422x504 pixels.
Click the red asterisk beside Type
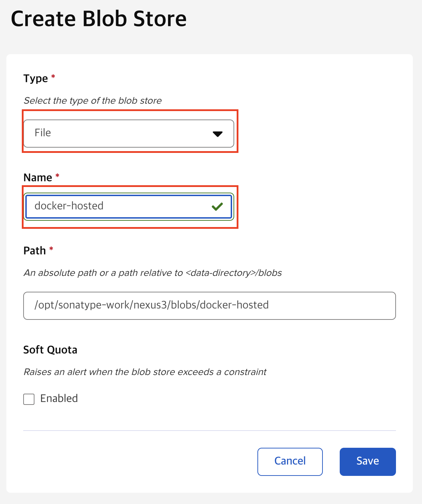point(53,76)
